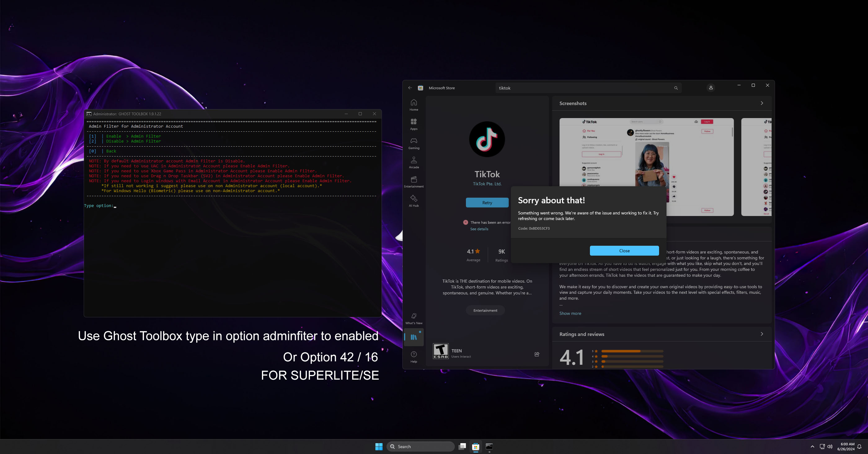Image resolution: width=868 pixels, height=454 pixels.
Task: Open Apps section in Store sidebar
Action: click(414, 124)
